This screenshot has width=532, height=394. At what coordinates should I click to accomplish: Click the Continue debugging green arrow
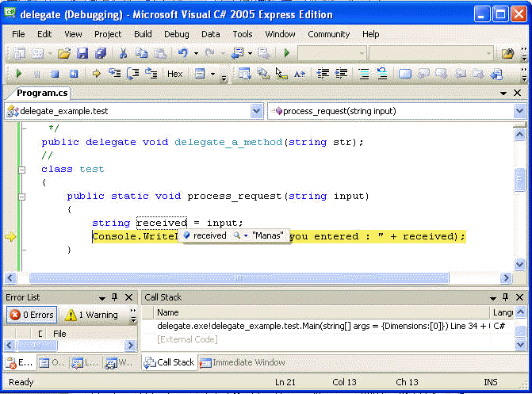coord(19,74)
